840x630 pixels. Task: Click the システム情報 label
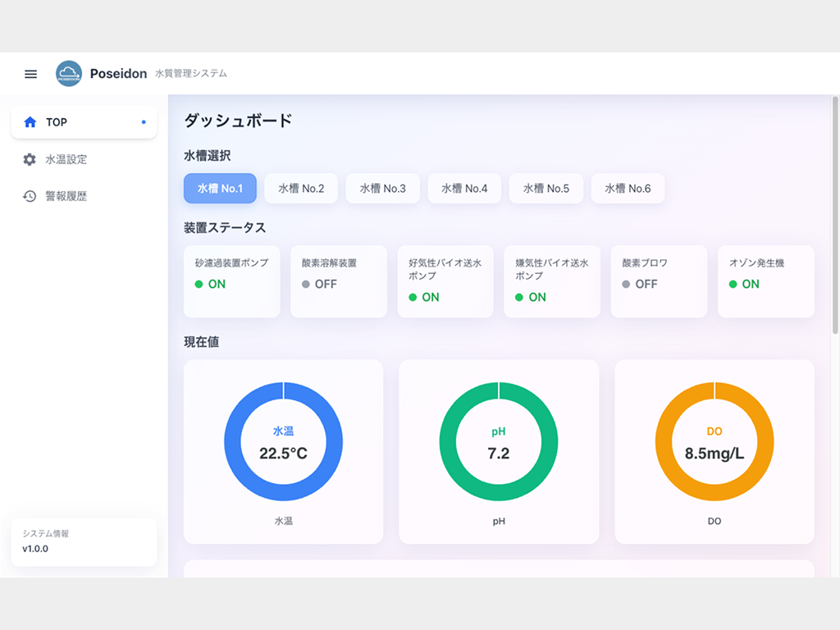46,533
